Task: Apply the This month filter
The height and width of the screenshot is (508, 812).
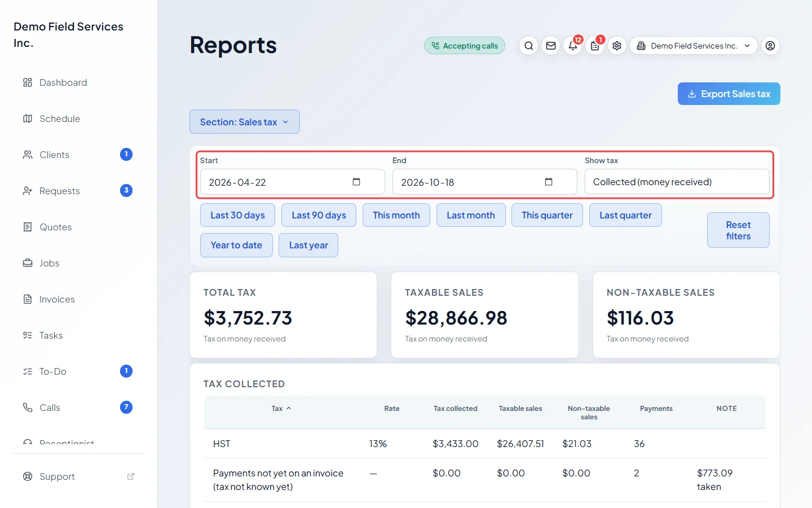Action: tap(396, 215)
